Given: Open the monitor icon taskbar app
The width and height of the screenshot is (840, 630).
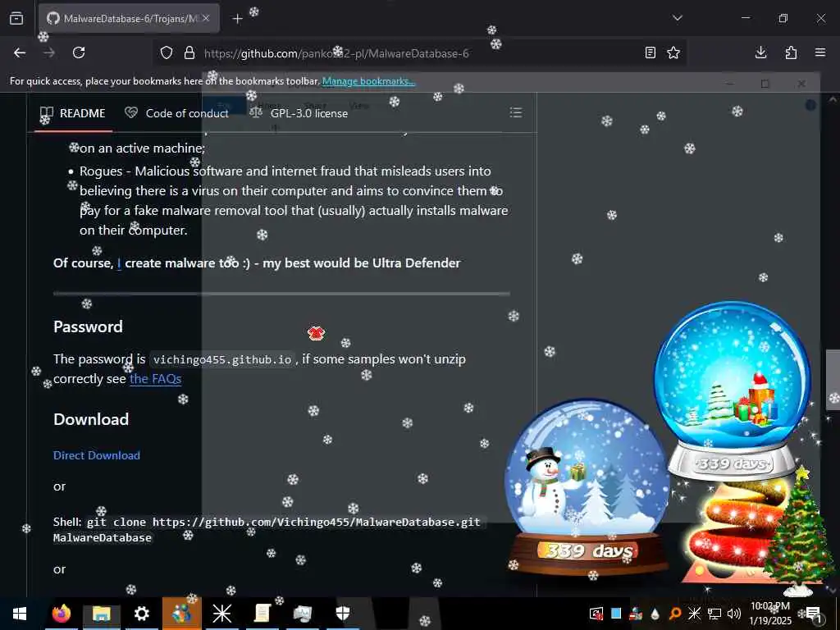Looking at the screenshot, I should 303,614.
